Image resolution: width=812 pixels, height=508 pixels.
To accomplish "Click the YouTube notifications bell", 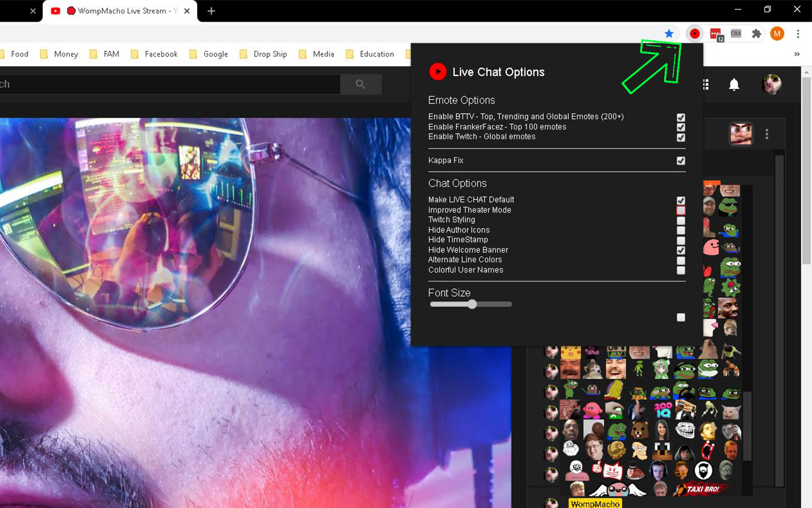I will (x=734, y=84).
